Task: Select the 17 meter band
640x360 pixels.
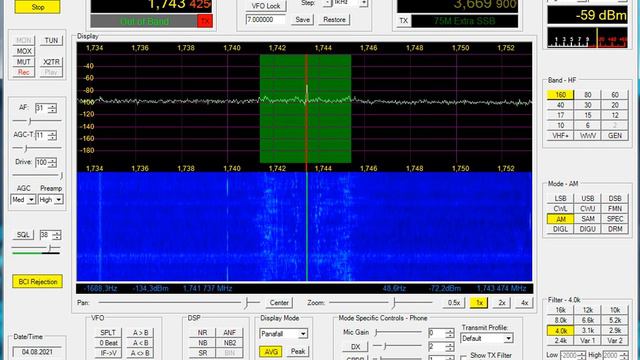Action: tap(560, 115)
